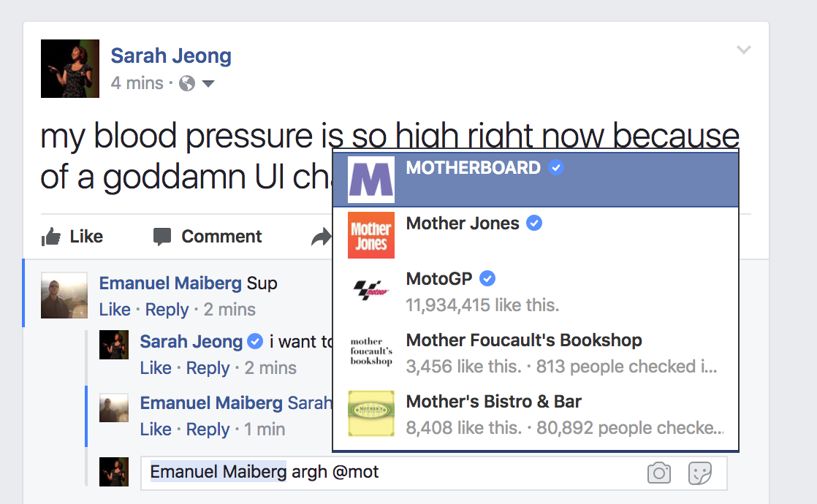Choose Mother Jones from suggestions
The height and width of the screenshot is (504, 817).
536,234
